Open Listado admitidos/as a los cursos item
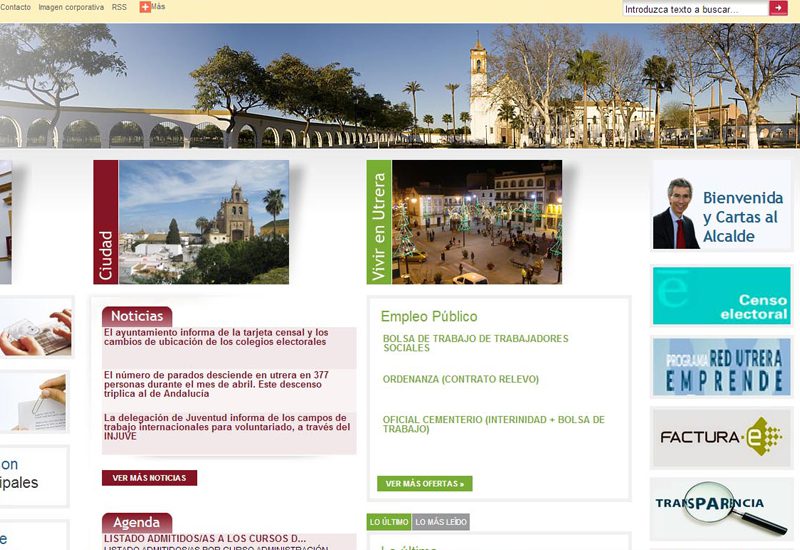 coord(205,539)
